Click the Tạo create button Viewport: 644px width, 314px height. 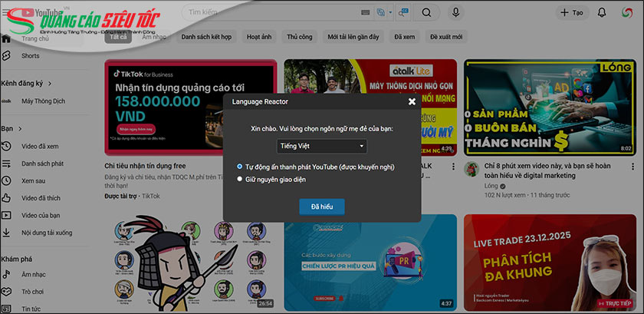click(573, 13)
